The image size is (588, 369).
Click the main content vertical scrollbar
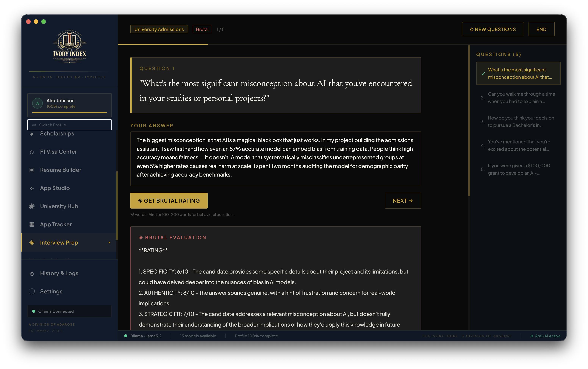pos(469,121)
